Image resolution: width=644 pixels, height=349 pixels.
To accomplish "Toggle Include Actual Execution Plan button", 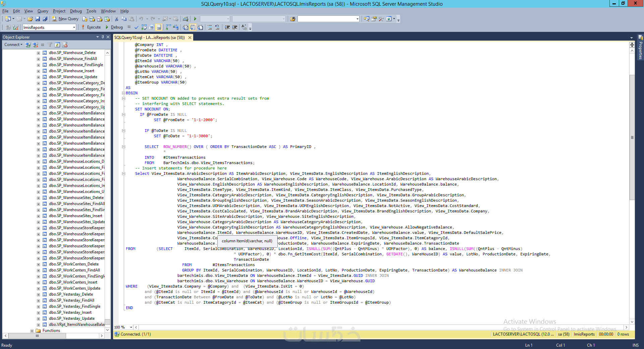I will coord(168,27).
